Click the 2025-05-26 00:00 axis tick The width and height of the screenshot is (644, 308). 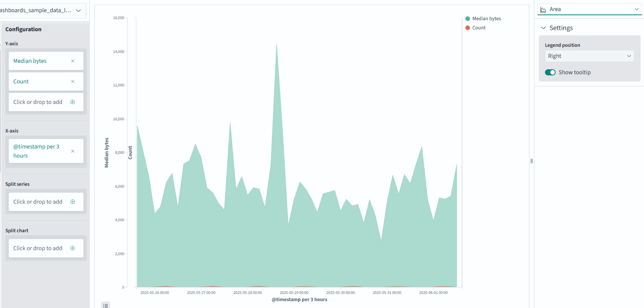(x=155, y=293)
